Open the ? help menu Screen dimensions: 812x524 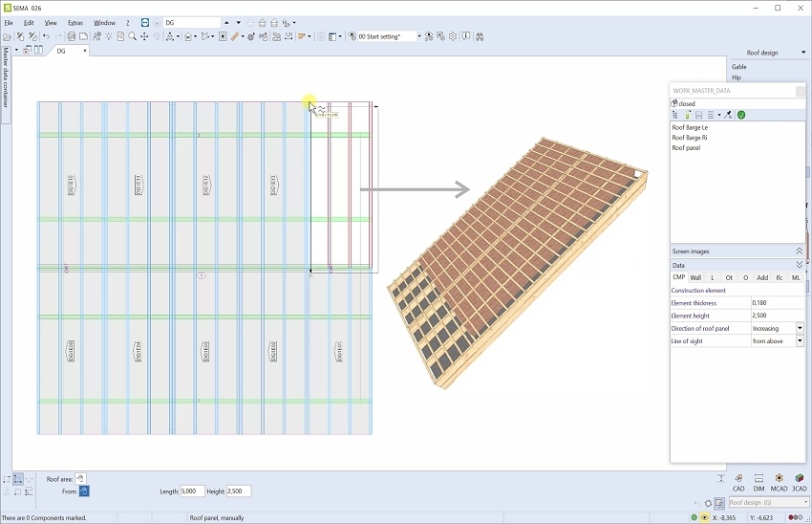pos(127,23)
